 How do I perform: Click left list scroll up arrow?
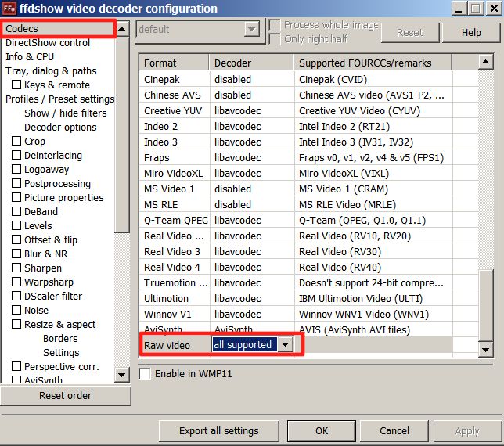click(x=122, y=29)
